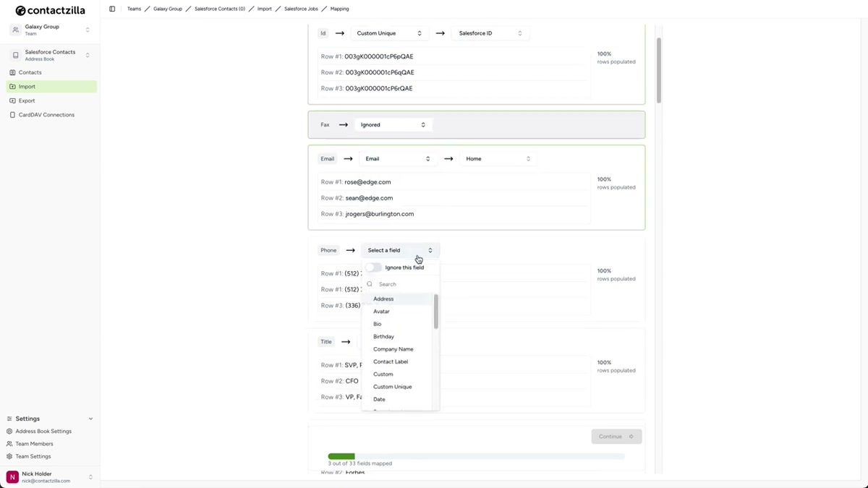
Task: Open Contacts from the sidebar icon
Action: click(12, 72)
